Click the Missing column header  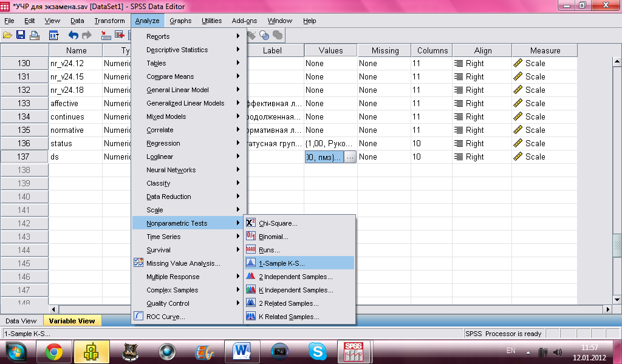[384, 50]
